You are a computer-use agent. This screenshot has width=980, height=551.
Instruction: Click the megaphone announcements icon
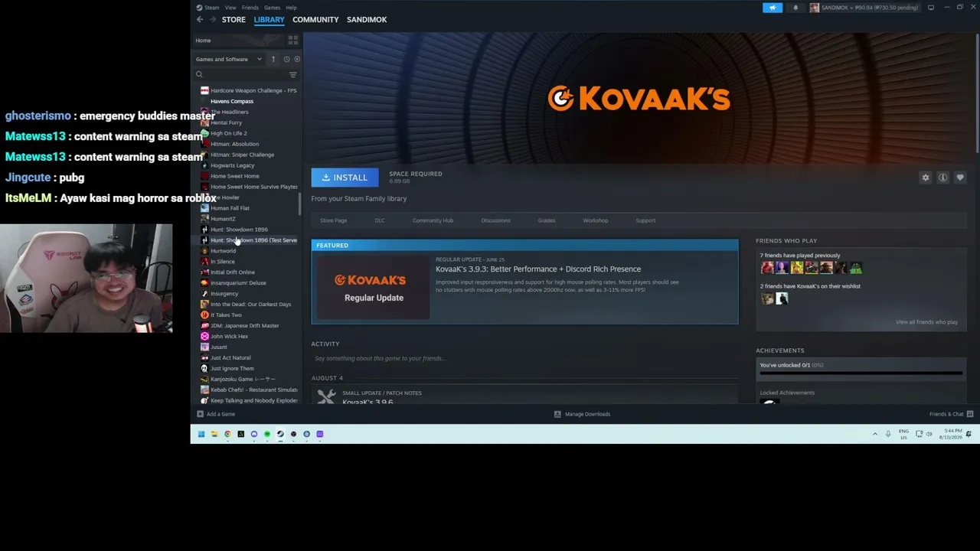tap(773, 8)
